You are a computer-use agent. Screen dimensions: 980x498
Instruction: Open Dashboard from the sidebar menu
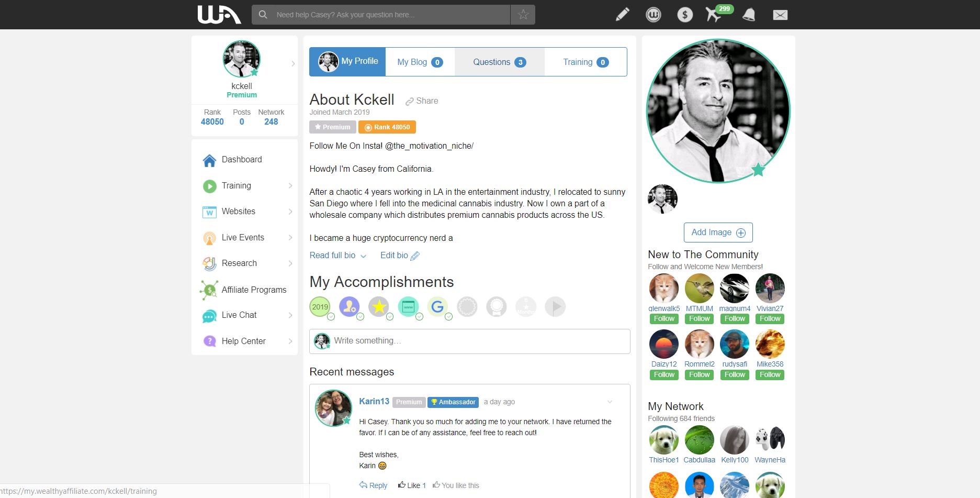click(242, 160)
